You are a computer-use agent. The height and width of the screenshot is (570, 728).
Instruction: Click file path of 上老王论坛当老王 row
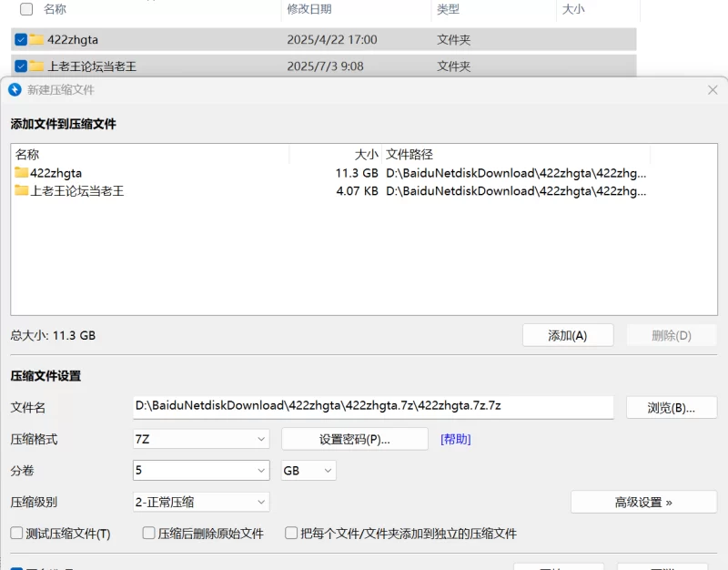pyautogui.click(x=516, y=190)
